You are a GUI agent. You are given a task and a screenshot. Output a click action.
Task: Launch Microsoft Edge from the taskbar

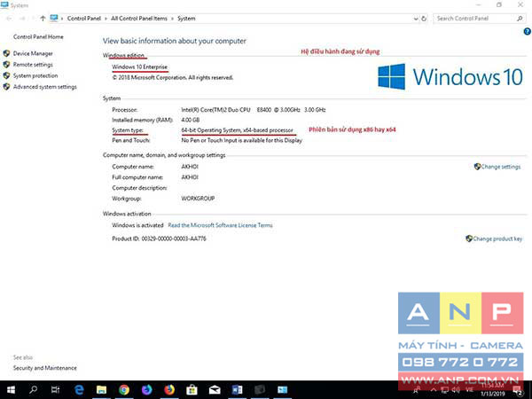tap(79, 390)
